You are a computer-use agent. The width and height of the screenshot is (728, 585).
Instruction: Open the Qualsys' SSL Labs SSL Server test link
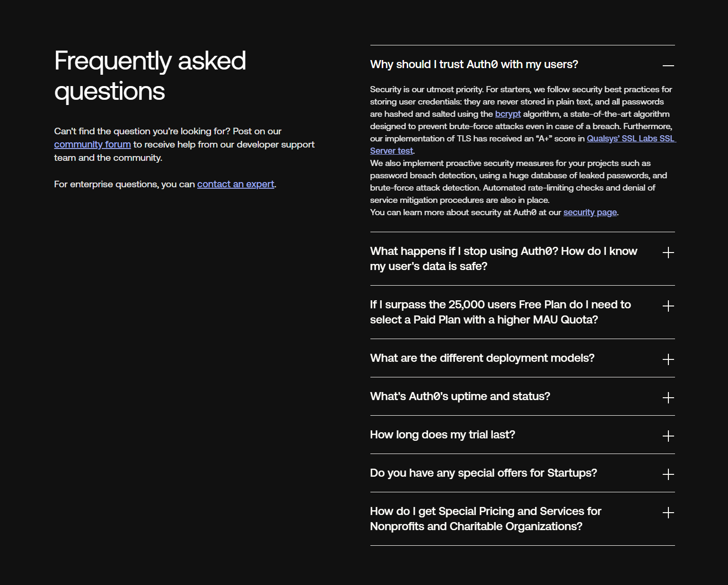pyautogui.click(x=631, y=139)
